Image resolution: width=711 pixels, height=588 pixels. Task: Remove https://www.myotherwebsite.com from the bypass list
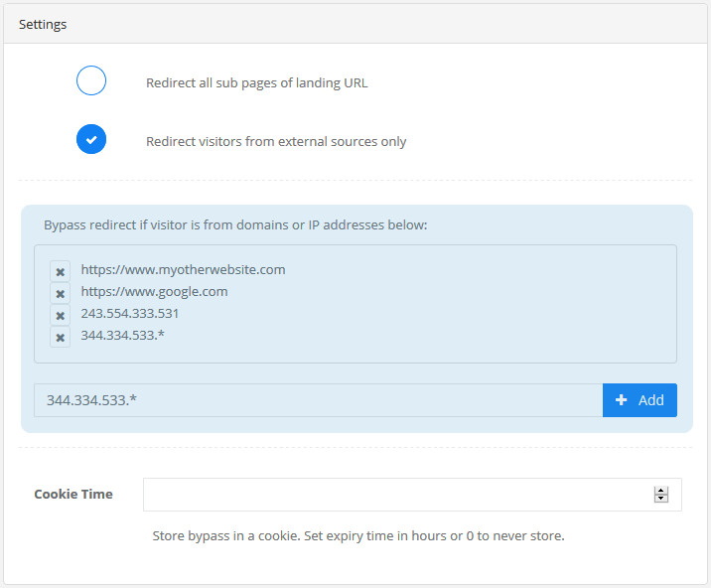point(61,271)
